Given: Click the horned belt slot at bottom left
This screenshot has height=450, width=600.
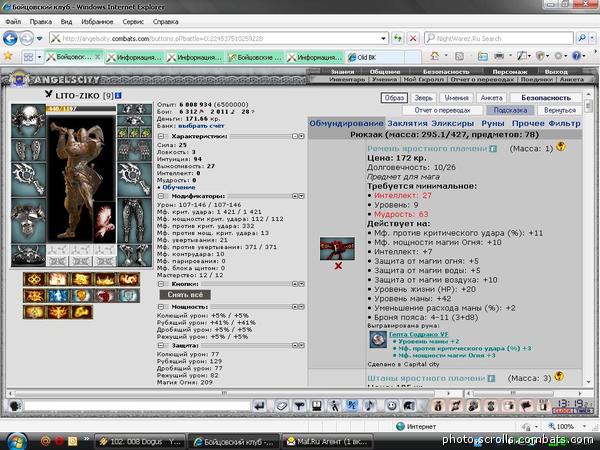Looking at the screenshot, I should point(28,255).
